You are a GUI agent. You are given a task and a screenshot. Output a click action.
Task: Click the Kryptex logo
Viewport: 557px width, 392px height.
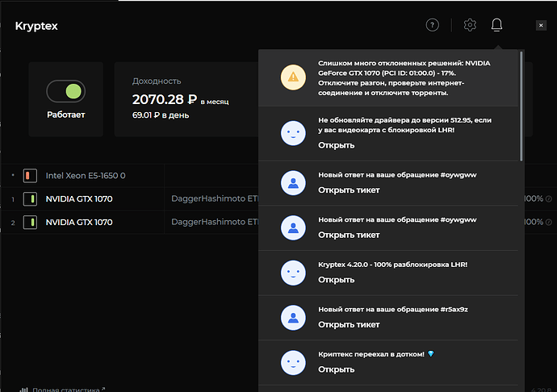tap(36, 26)
